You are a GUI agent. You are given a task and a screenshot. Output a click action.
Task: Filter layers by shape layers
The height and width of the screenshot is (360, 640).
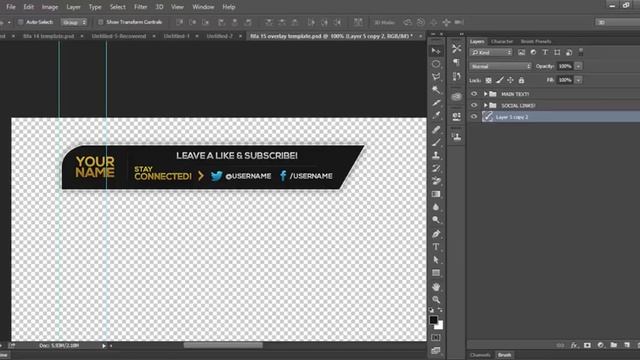tap(557, 52)
